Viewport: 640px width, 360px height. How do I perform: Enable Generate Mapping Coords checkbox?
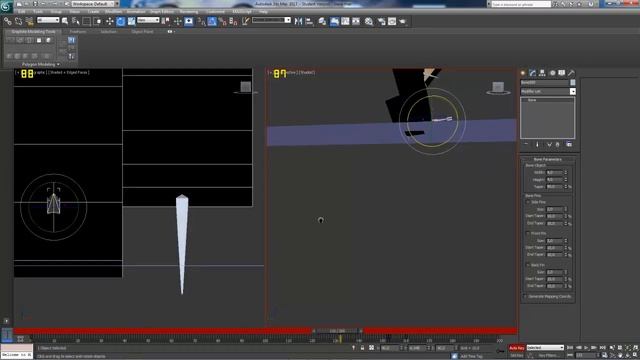(525, 297)
